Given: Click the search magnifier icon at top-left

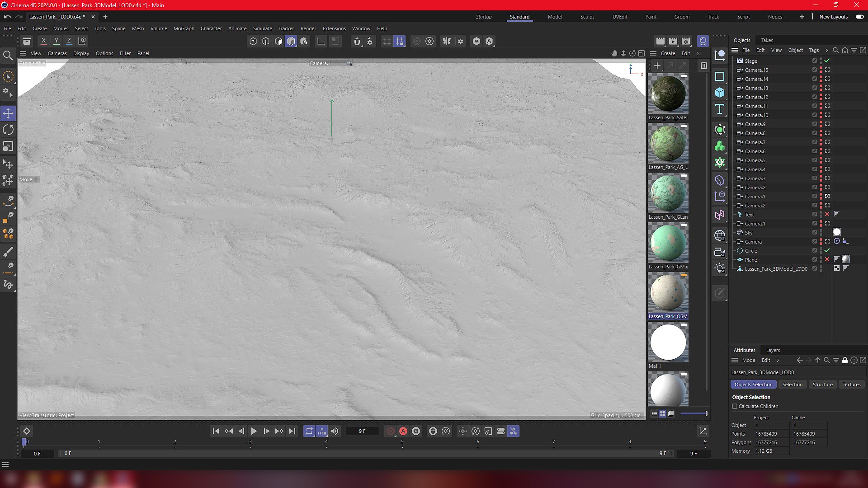Looking at the screenshot, I should [x=8, y=56].
